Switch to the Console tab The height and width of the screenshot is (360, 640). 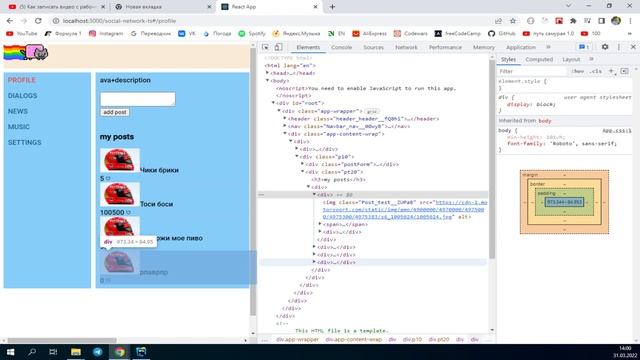tap(342, 47)
